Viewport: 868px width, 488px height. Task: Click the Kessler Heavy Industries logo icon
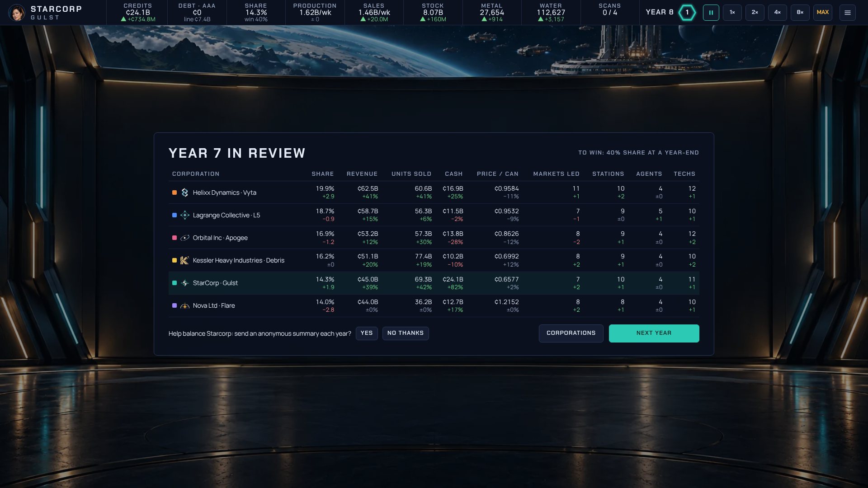point(184,260)
